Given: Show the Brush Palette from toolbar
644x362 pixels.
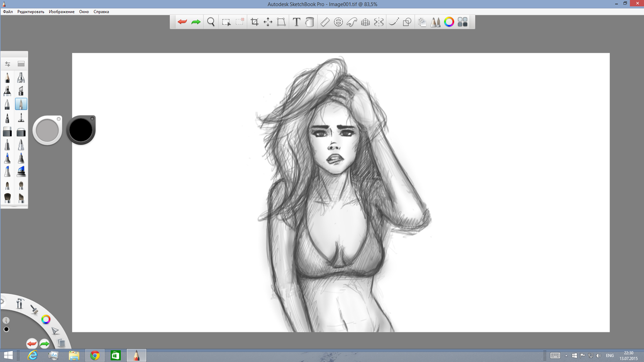Looking at the screenshot, I should [436, 22].
